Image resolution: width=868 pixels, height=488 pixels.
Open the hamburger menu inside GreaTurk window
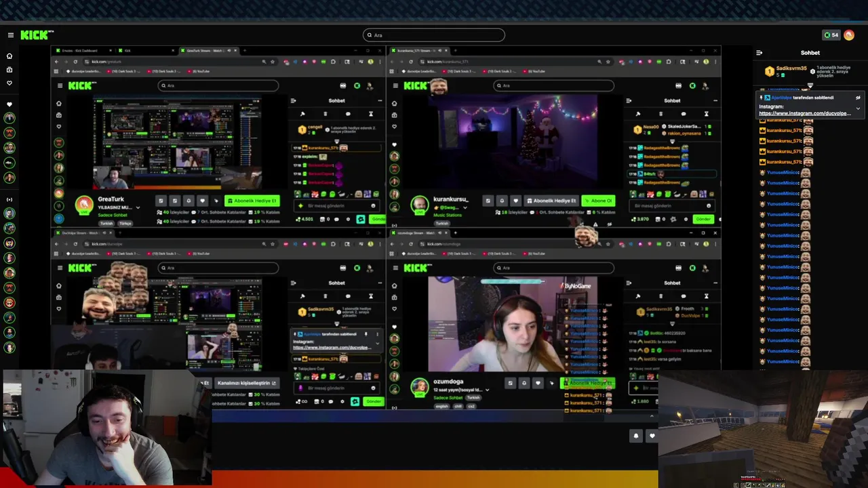click(60, 85)
